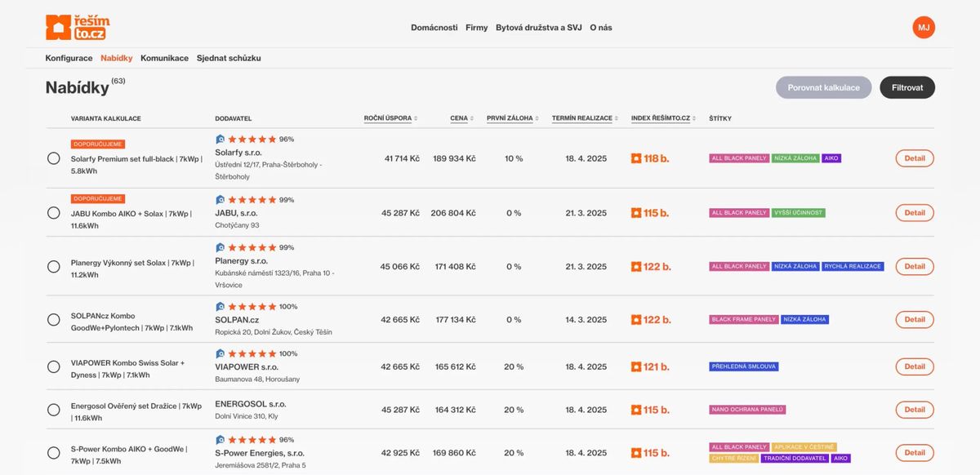
Task: Click the index icon in the JABU row
Action: pos(636,213)
